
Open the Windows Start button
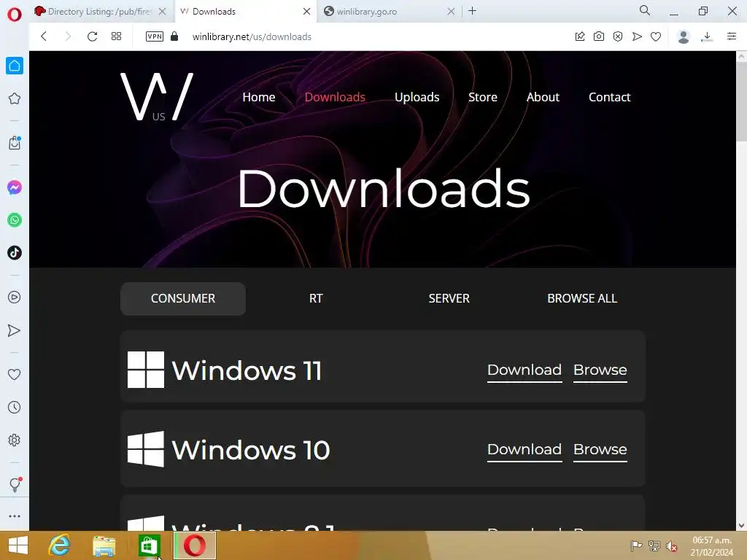point(18,545)
